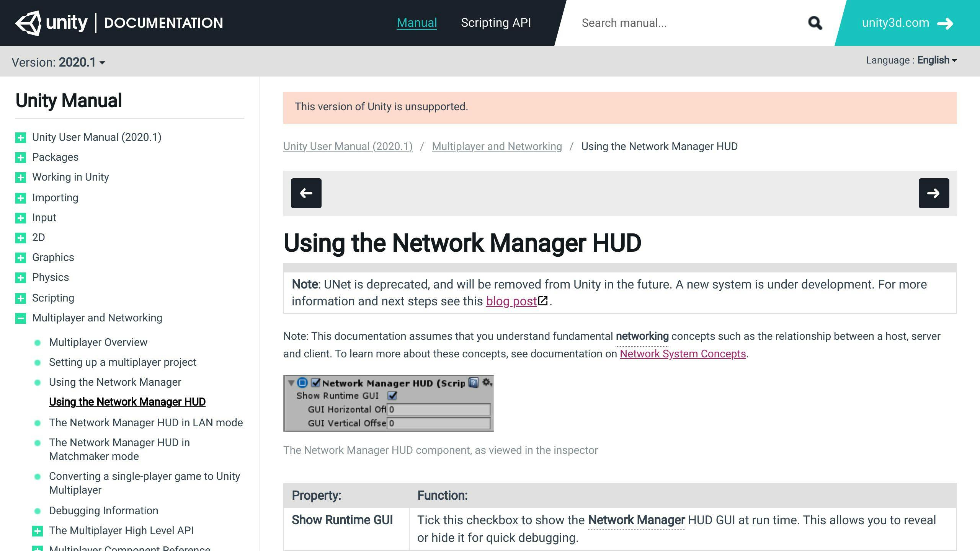Click external link icon after blog post
The width and height of the screenshot is (980, 551).
pos(543,301)
